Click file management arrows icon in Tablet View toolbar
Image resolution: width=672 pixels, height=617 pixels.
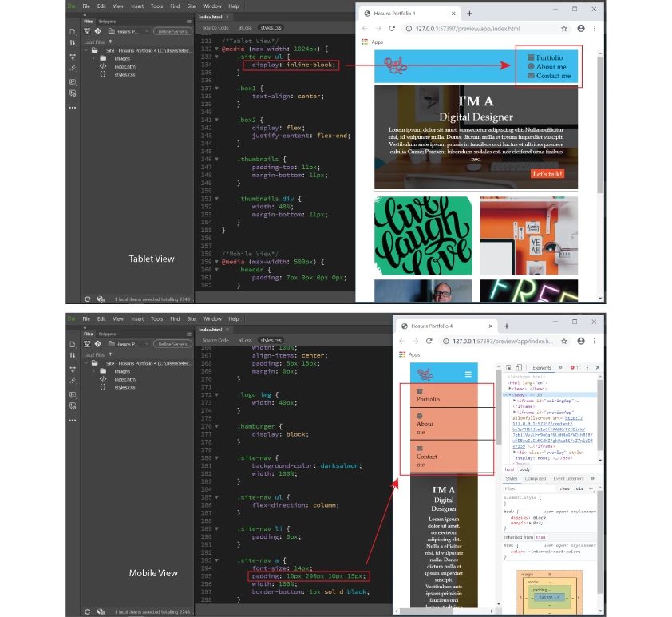pos(73,42)
